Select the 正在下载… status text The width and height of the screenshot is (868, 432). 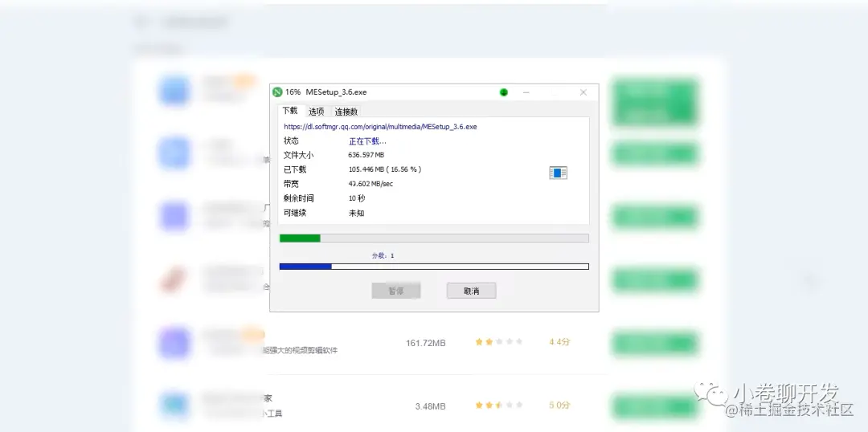[x=367, y=141]
